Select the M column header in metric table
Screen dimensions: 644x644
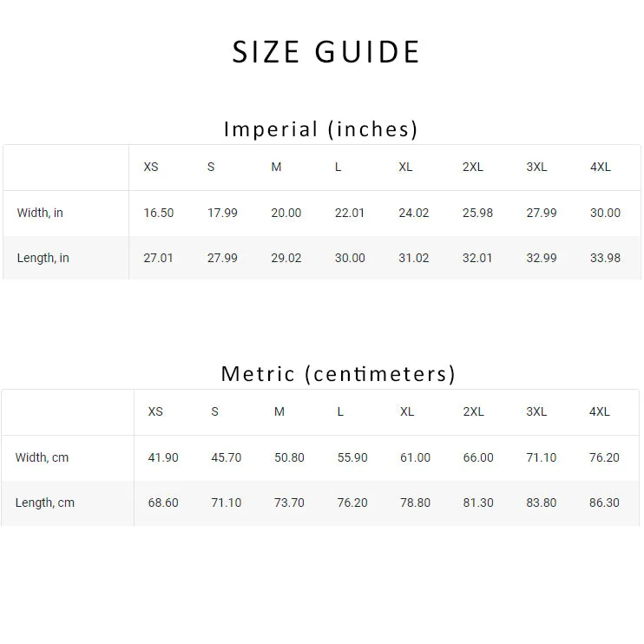click(279, 411)
